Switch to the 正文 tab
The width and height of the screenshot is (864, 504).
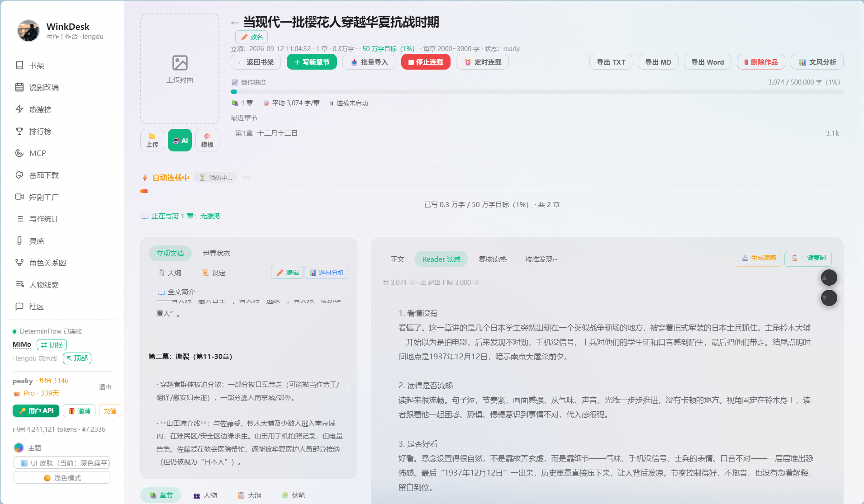coord(397,259)
